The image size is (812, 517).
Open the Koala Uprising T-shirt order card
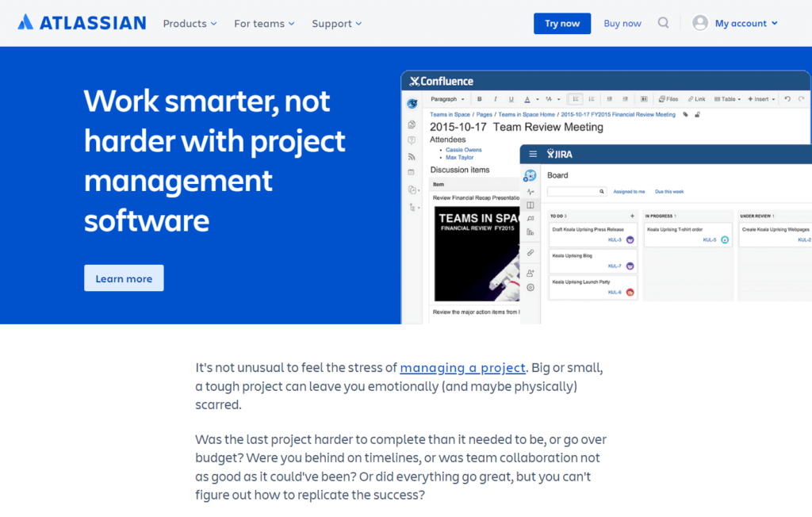[688, 235]
